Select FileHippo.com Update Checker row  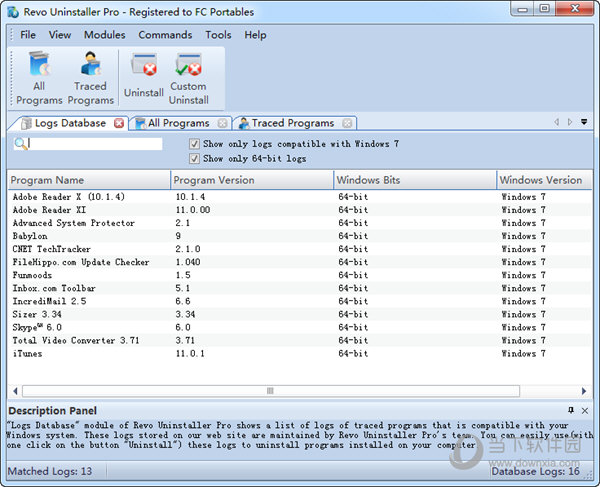300,262
